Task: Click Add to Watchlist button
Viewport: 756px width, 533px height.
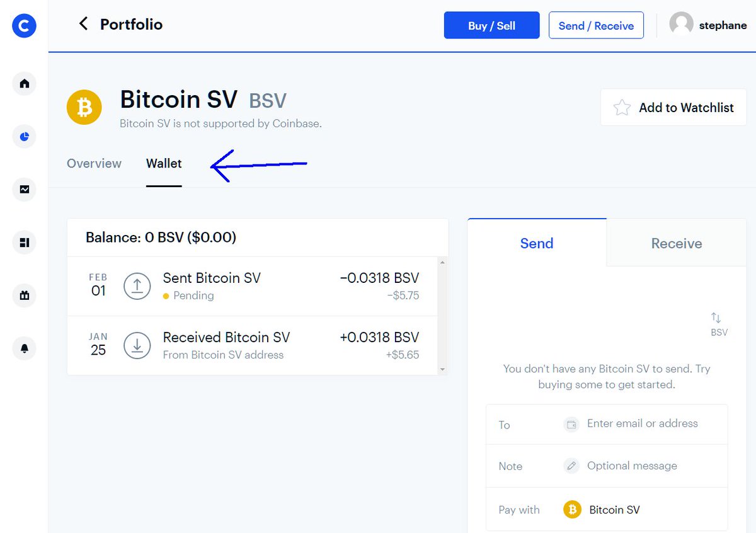Action: [673, 108]
